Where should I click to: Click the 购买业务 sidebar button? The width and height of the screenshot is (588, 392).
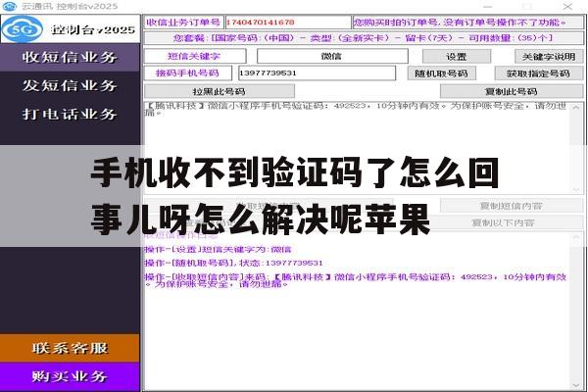coord(70,376)
